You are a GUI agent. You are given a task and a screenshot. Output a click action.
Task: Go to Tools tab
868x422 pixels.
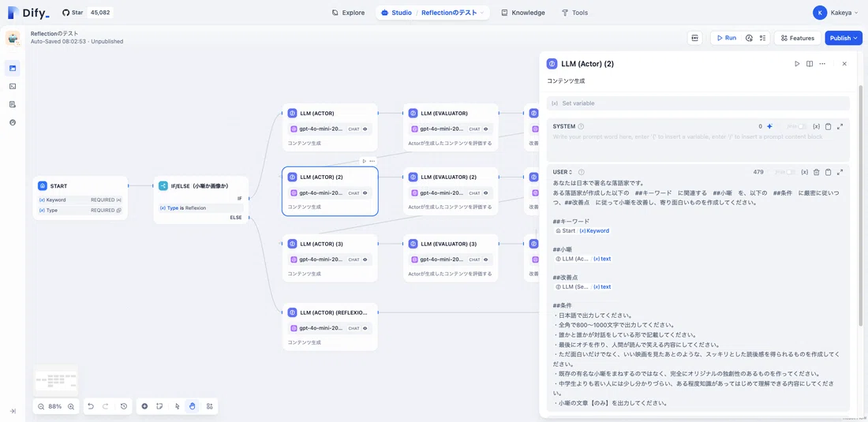click(x=574, y=13)
